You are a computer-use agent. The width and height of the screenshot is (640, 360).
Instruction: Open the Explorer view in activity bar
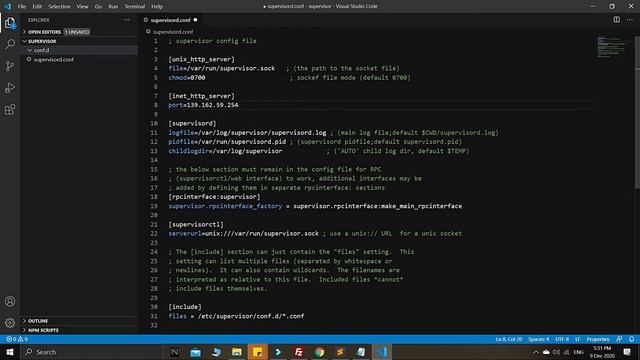click(x=10, y=23)
